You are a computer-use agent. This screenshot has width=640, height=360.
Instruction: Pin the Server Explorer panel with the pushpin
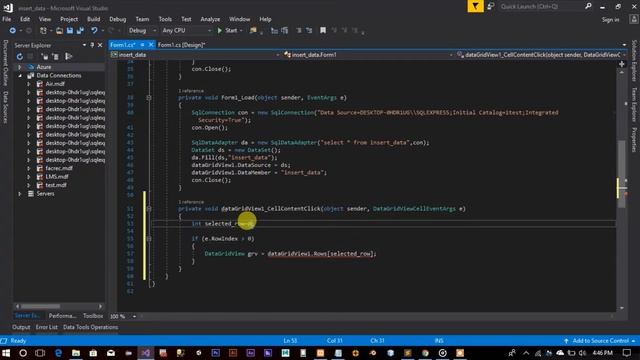point(92,45)
